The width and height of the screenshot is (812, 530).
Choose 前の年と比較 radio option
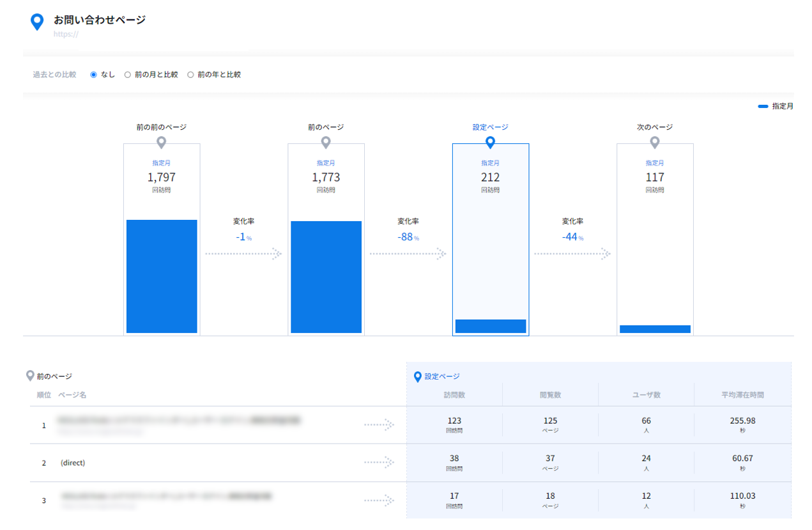pyautogui.click(x=190, y=75)
